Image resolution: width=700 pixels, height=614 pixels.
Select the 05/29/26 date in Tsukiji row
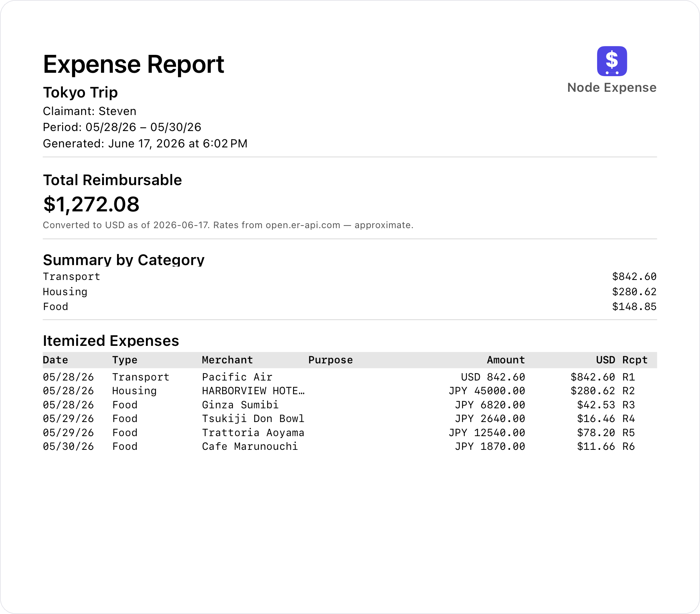click(x=68, y=419)
